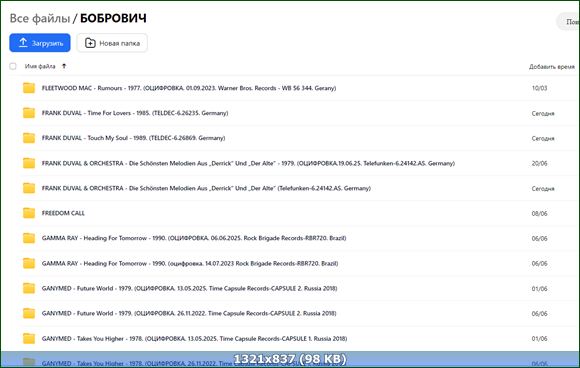Select GANYMED Future World ОЦИФРОВКА 26.11.2022 name
Screen dimensions: 580x368
tap(189, 313)
